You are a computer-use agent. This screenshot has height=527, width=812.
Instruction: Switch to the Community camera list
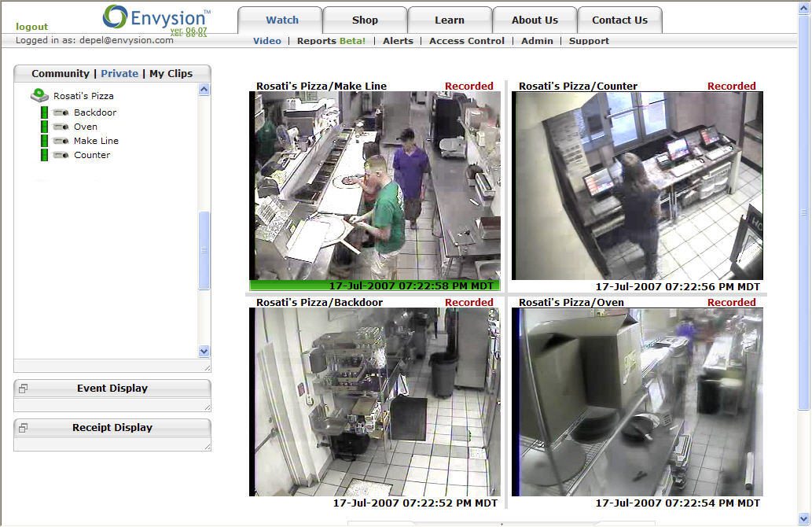pos(61,74)
